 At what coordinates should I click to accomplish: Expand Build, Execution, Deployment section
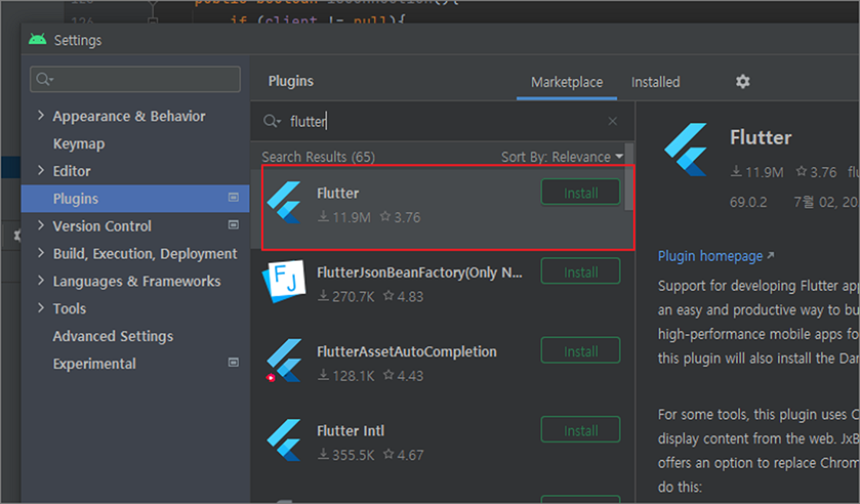(41, 253)
